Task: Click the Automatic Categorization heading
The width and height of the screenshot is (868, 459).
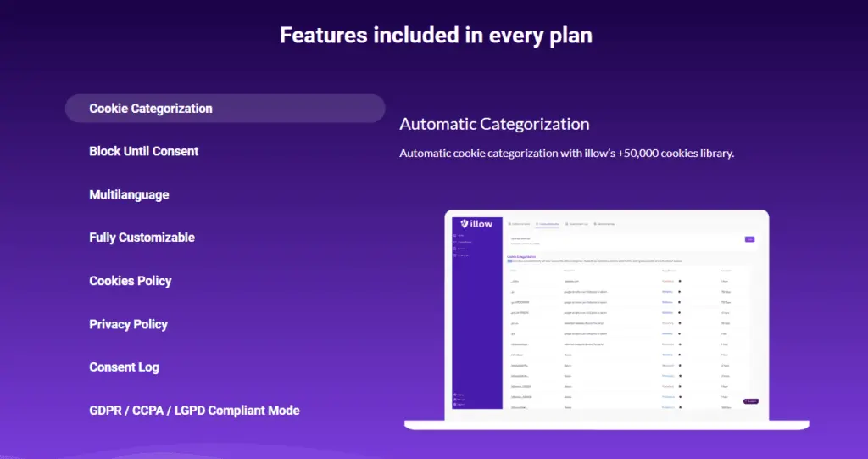Action: point(494,124)
